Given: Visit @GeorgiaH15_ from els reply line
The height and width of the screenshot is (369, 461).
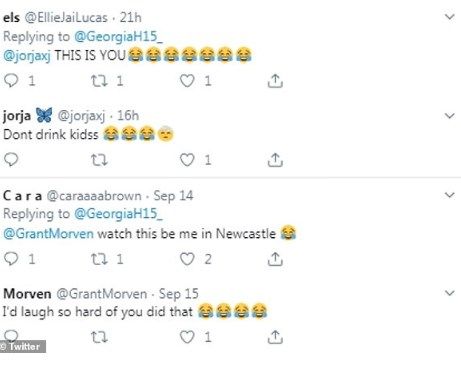Looking at the screenshot, I should point(118,36).
